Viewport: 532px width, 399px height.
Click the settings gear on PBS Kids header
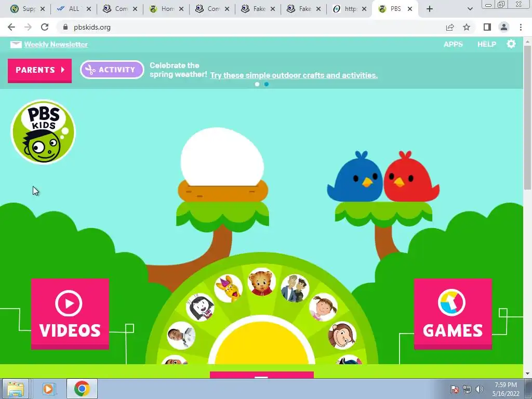(x=511, y=44)
